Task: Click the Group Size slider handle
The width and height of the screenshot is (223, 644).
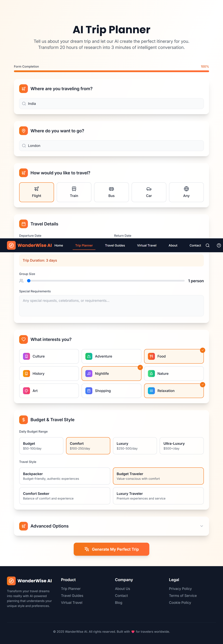Action: [29, 281]
